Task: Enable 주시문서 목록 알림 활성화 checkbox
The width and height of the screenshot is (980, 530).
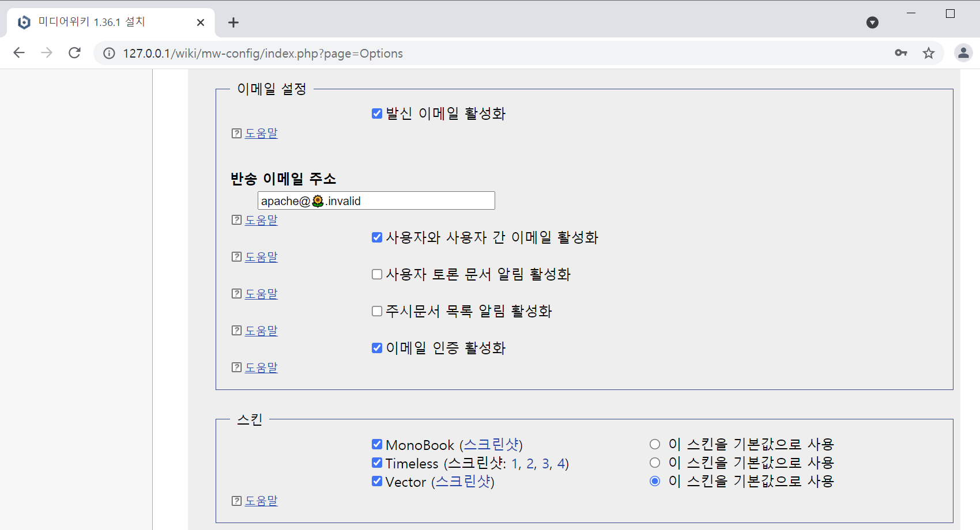Action: 377,311
